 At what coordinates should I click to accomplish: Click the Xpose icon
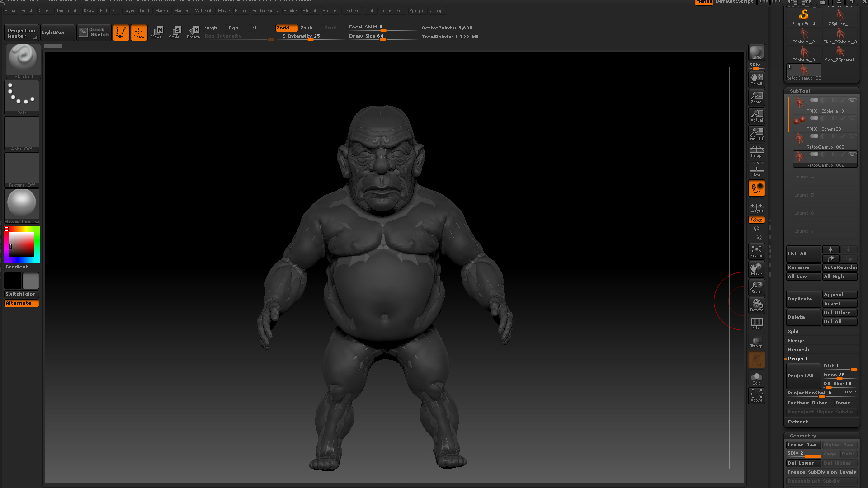(756, 396)
